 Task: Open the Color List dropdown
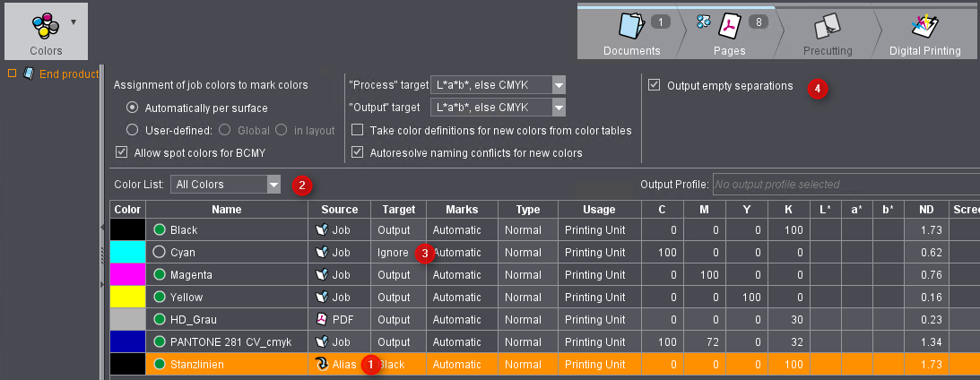point(273,185)
